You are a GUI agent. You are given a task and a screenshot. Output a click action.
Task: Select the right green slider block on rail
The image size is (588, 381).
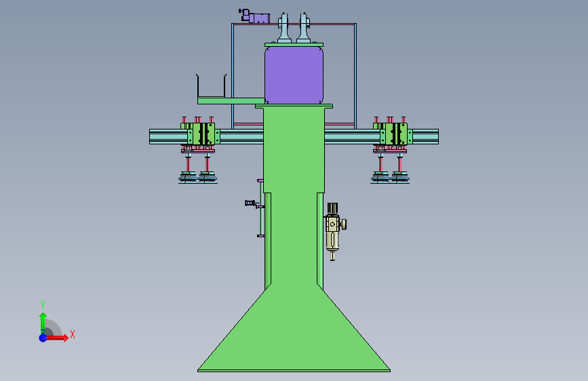click(395, 134)
